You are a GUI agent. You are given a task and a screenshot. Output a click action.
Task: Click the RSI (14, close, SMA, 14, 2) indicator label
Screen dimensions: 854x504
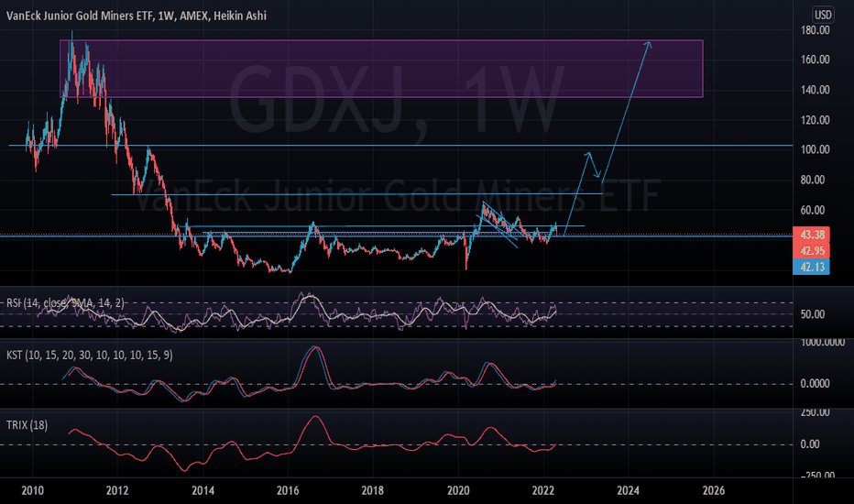click(x=65, y=303)
